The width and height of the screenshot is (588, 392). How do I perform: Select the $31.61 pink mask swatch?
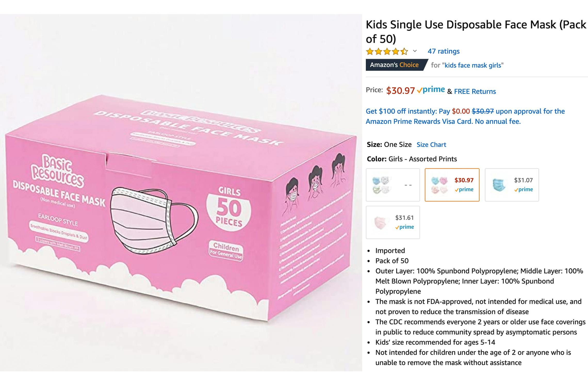[x=393, y=222]
